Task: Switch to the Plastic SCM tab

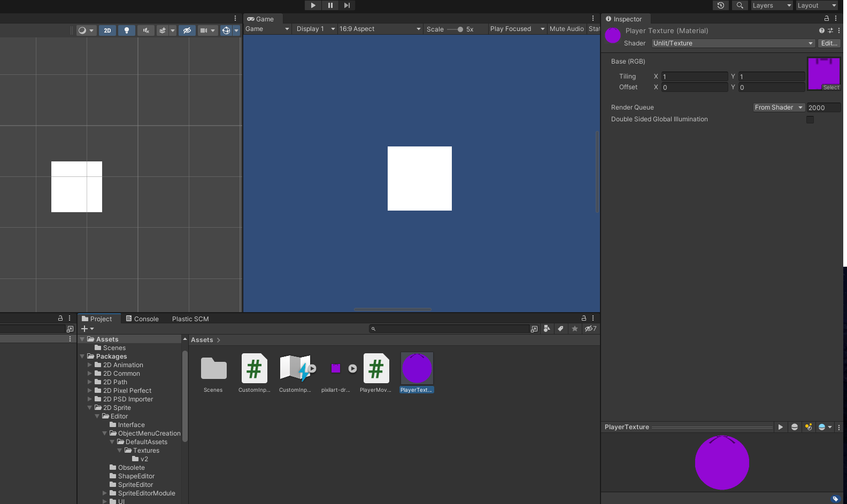Action: 190,319
